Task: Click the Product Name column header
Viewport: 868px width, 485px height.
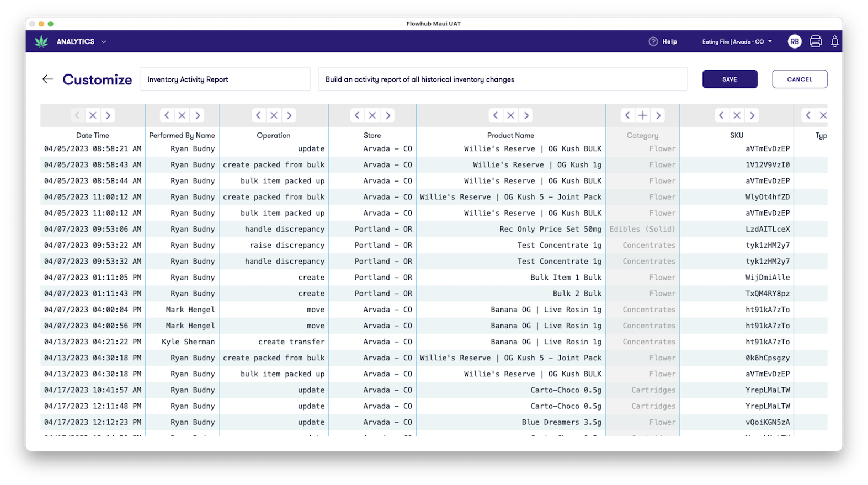Action: [511, 135]
